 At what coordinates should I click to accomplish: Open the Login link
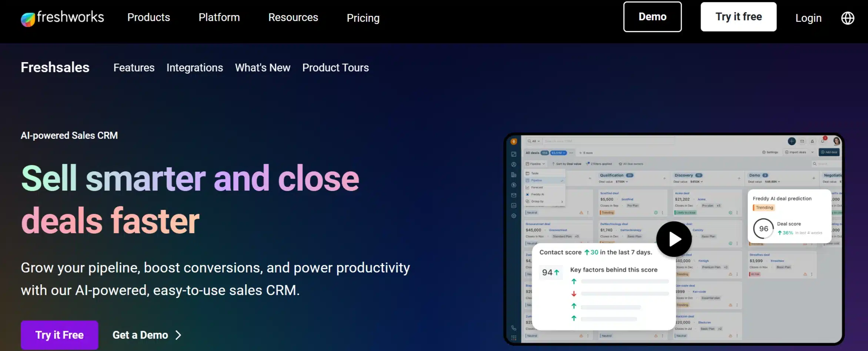pyautogui.click(x=808, y=18)
